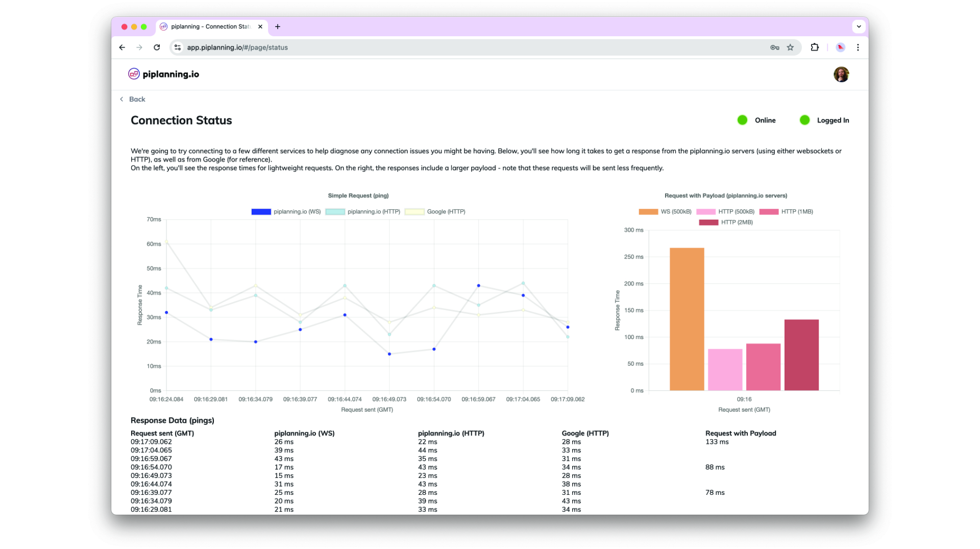Click the Back link
980x549 pixels.
(x=133, y=99)
